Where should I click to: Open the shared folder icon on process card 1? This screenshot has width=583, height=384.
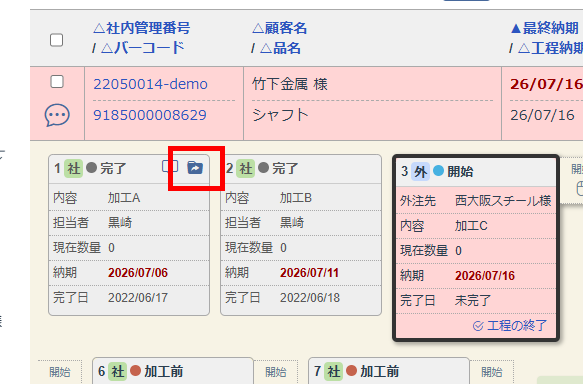click(x=195, y=168)
